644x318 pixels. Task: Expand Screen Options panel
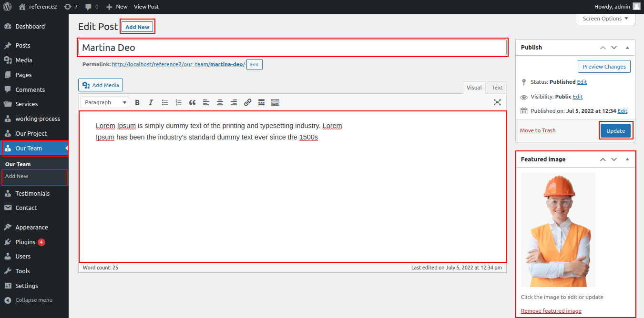[x=605, y=19]
